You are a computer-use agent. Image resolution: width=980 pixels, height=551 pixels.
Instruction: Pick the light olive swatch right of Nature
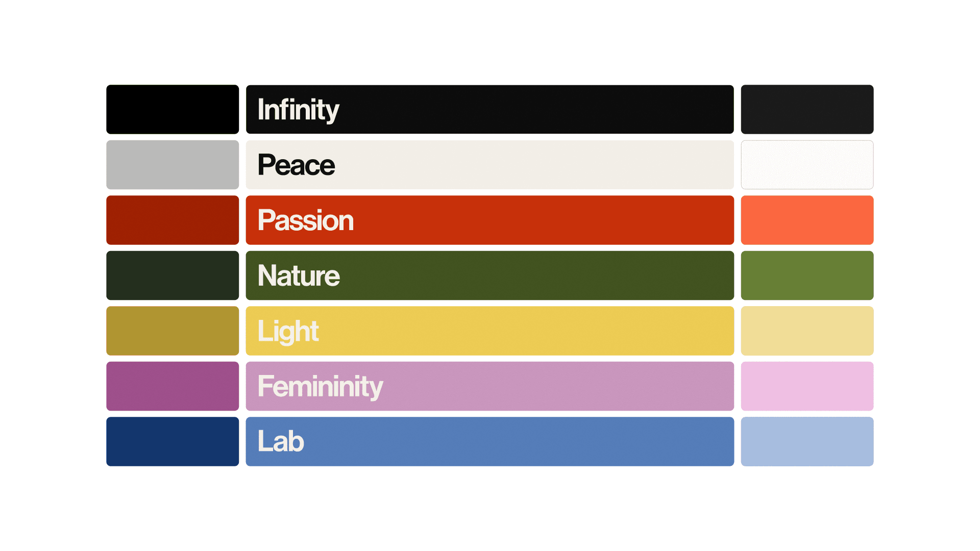point(807,275)
